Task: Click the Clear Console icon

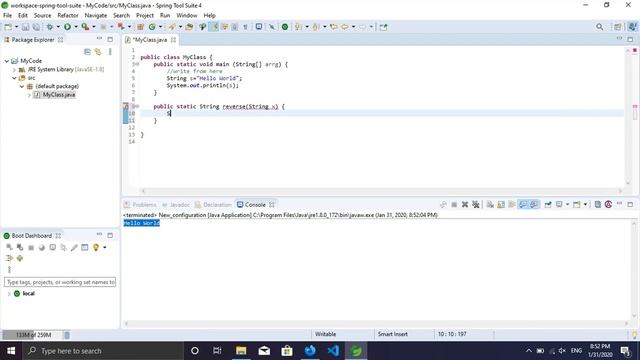Action: pyautogui.click(x=490, y=204)
